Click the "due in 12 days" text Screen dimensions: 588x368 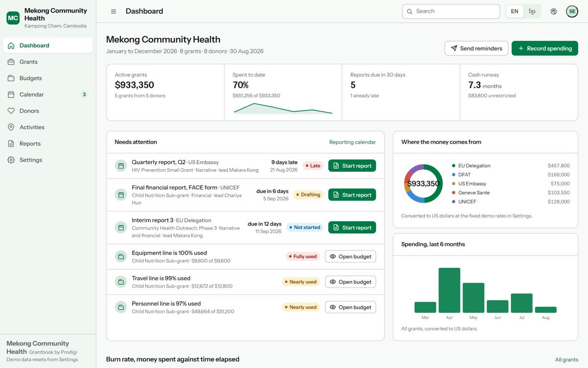coord(265,224)
